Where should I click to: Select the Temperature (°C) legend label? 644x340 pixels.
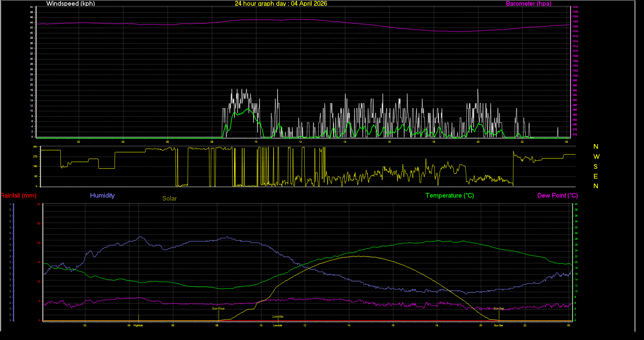449,195
